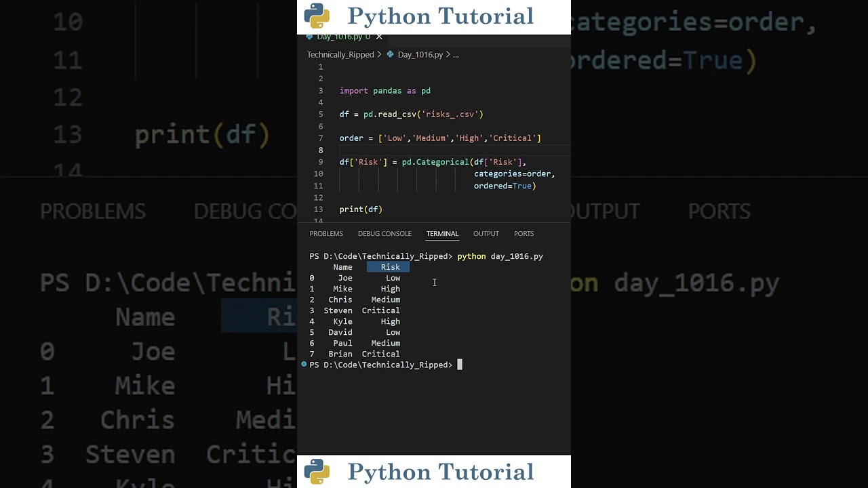
Task: Click the terminal row for Paul
Action: coord(355,343)
